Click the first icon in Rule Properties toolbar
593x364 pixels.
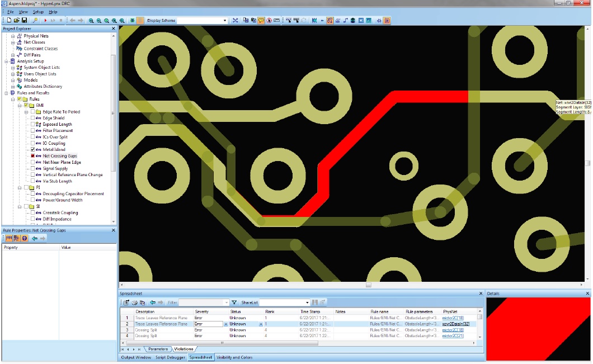click(x=9, y=238)
